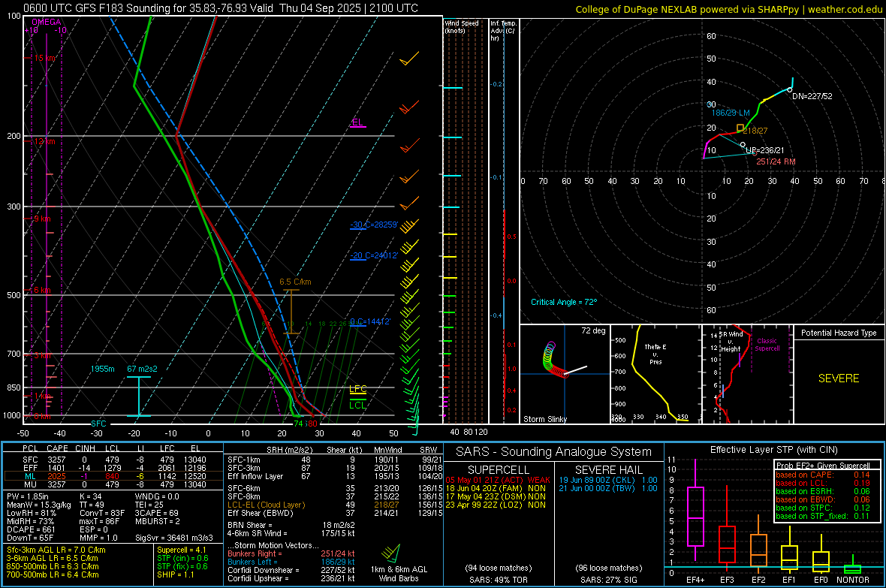
Task: Select the EFF parcel row
Action: [113, 468]
